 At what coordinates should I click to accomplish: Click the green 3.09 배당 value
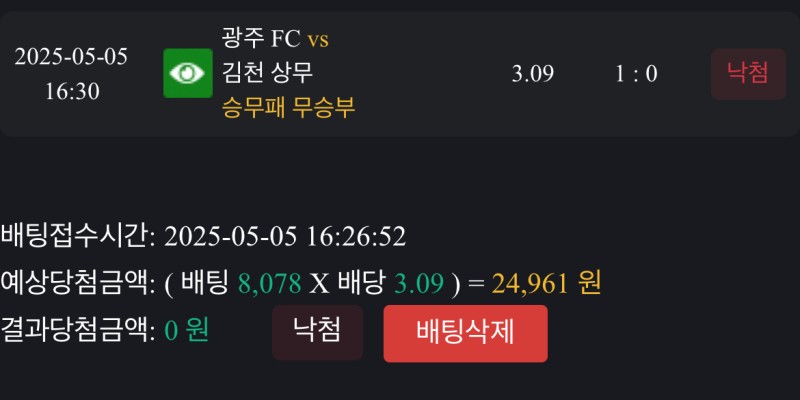tap(418, 284)
